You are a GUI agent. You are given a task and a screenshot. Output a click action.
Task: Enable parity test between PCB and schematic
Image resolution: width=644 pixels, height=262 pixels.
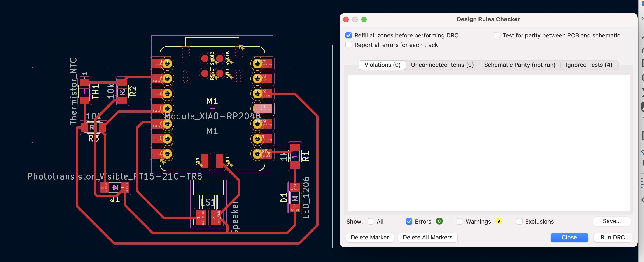pyautogui.click(x=497, y=35)
